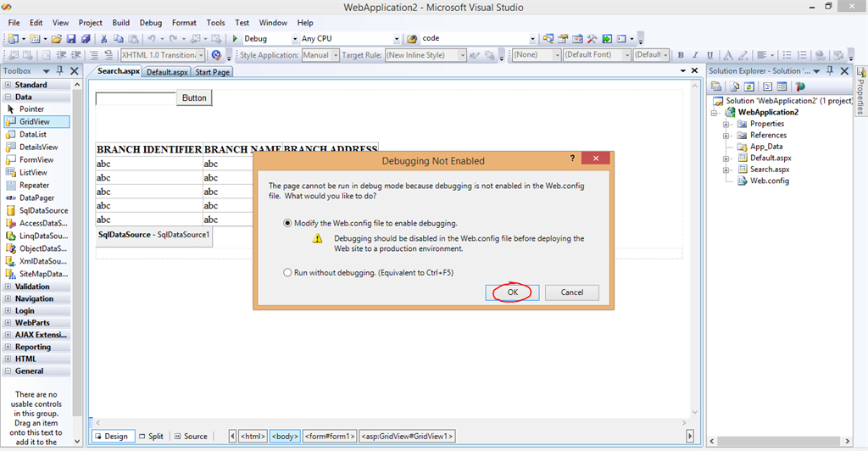Select the asp:GridView#GridView1 breadcrumb tag

408,436
